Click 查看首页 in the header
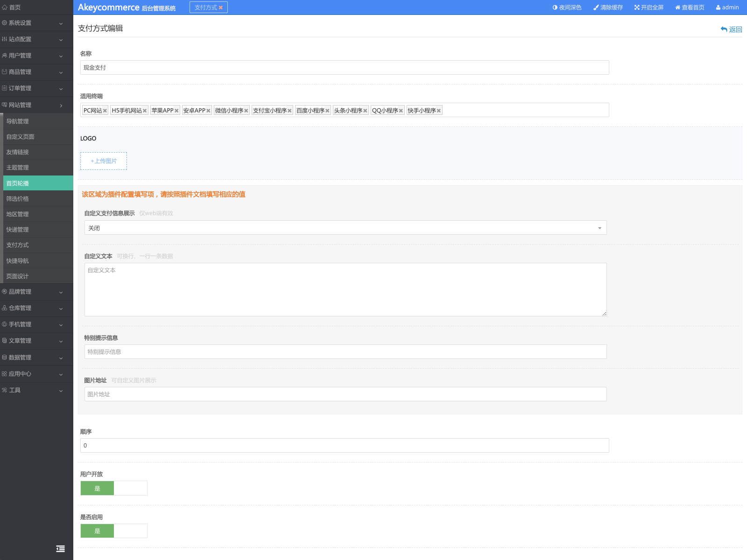 point(690,7)
